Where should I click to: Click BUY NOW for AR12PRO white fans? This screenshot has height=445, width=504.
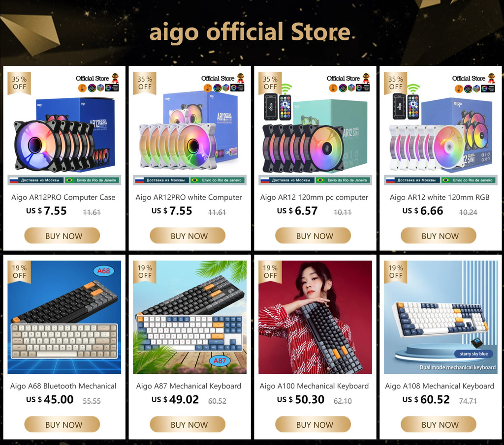coord(188,236)
